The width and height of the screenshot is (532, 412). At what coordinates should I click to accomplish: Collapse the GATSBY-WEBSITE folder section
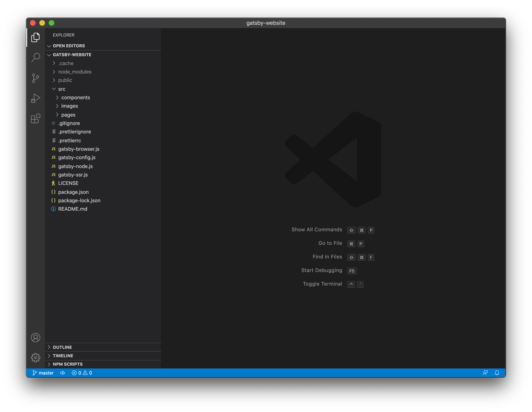[103, 55]
